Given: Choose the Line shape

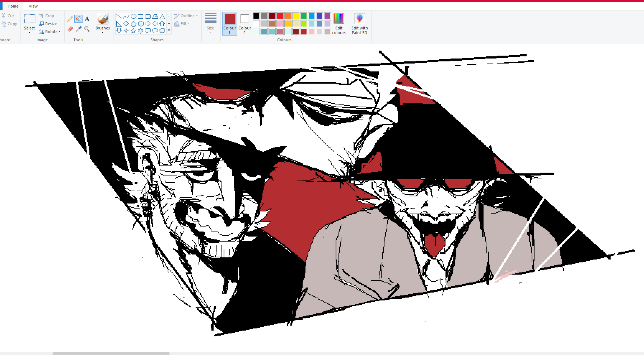Looking at the screenshot, I should [119, 17].
